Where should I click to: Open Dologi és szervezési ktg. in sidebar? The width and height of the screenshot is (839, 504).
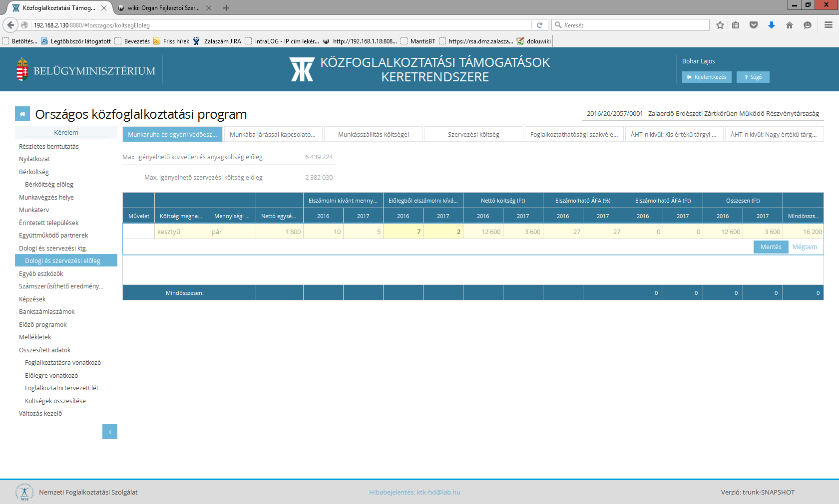coord(53,249)
